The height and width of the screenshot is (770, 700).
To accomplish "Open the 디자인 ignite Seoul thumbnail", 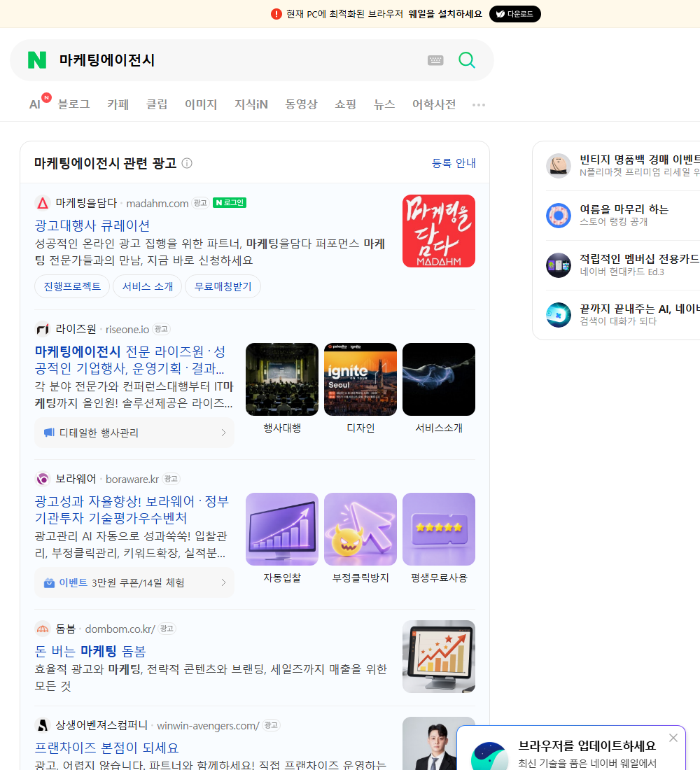I will coord(360,379).
